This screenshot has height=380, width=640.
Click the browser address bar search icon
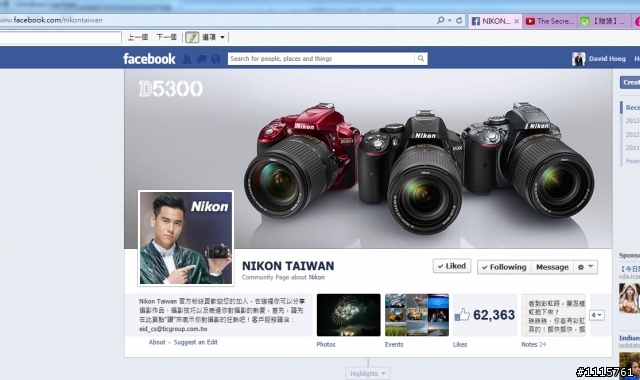point(440,20)
